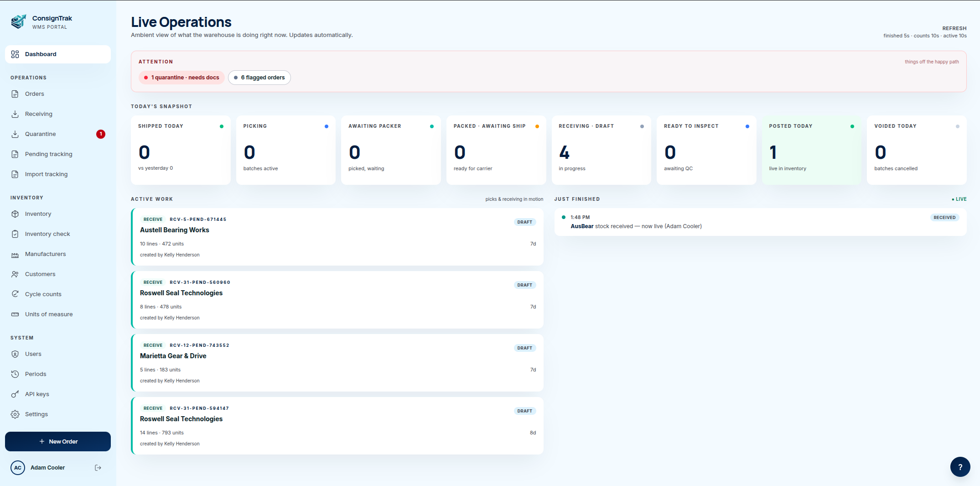Click the plus icon in New Order
Viewport: 980px width, 486px height.
[x=42, y=442]
